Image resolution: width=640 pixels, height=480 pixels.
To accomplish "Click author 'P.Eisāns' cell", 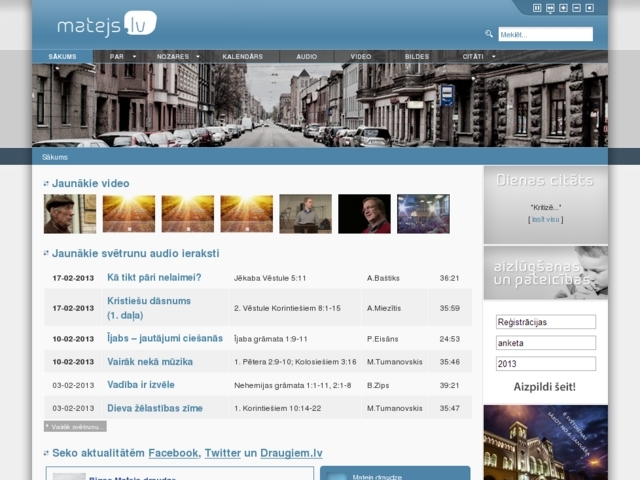I will point(382,339).
